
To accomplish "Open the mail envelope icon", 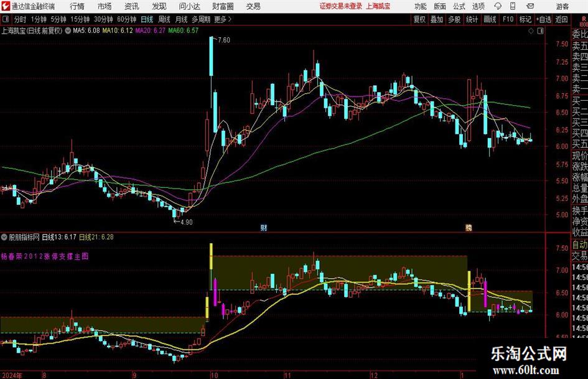I will 530,6.
